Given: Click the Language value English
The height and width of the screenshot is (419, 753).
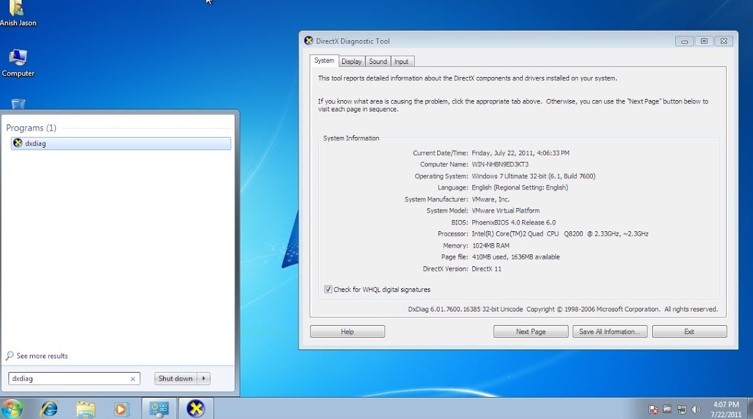Looking at the screenshot, I should (520, 187).
